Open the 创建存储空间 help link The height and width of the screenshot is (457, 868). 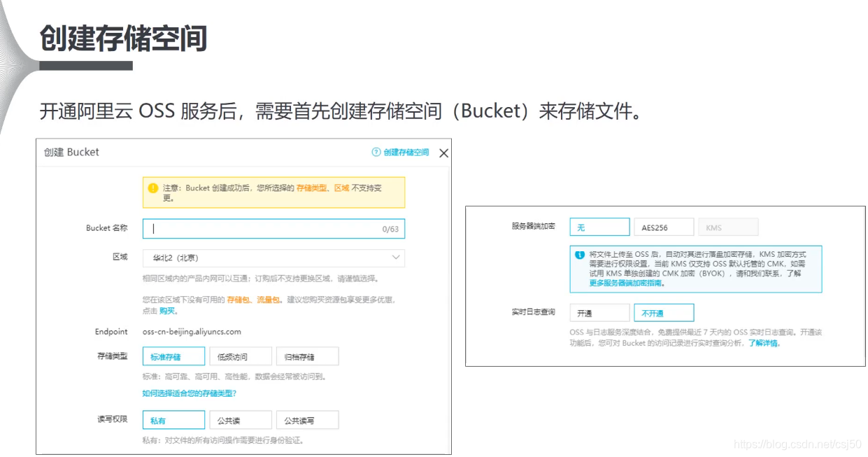tap(406, 152)
